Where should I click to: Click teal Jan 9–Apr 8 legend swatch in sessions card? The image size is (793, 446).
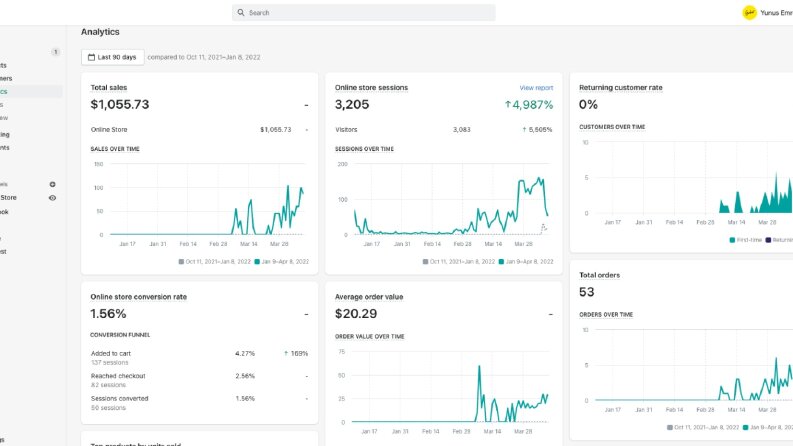click(501, 261)
